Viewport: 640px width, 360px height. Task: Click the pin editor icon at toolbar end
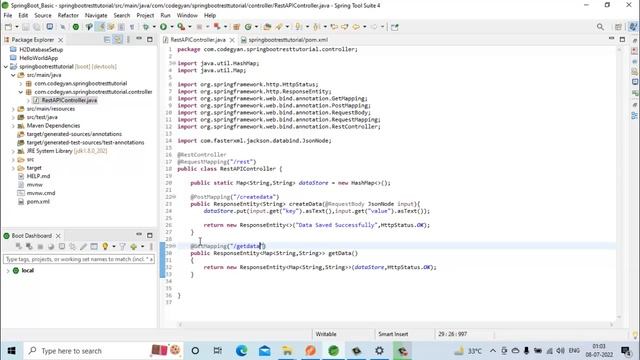pos(394,27)
